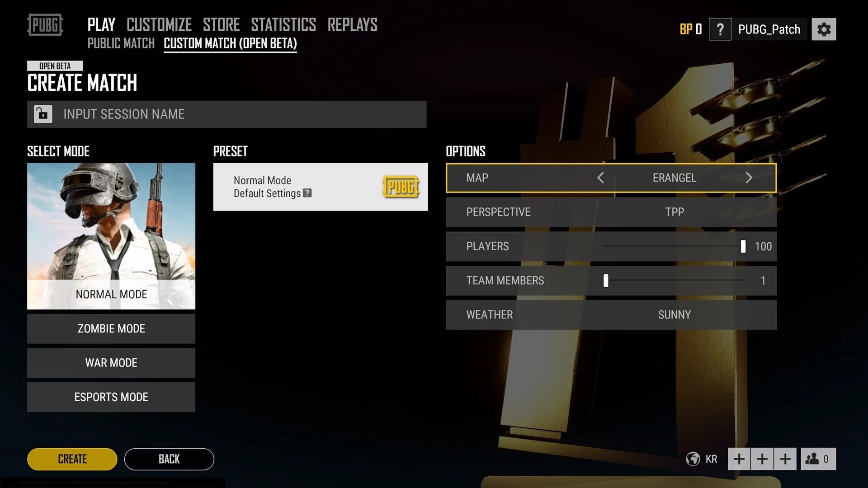Toggle PERSPECTIVE between TPP and FPP
868x488 pixels.
coord(674,211)
